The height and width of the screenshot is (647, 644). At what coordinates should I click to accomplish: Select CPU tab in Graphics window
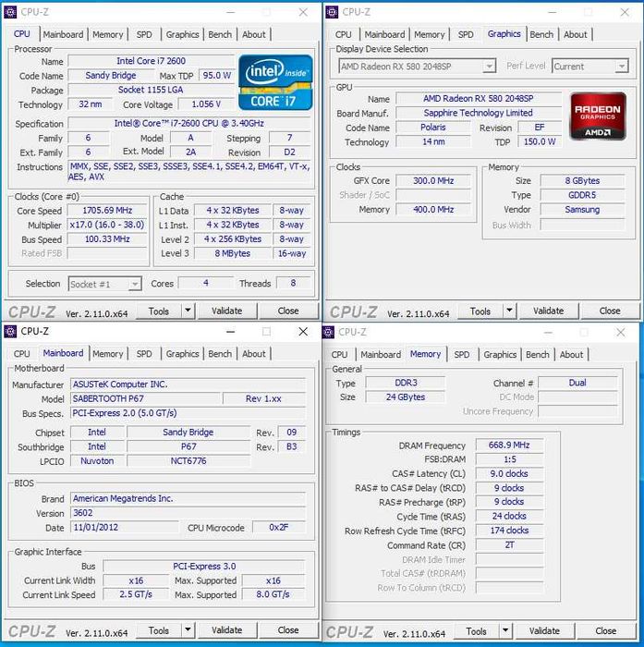[x=343, y=34]
